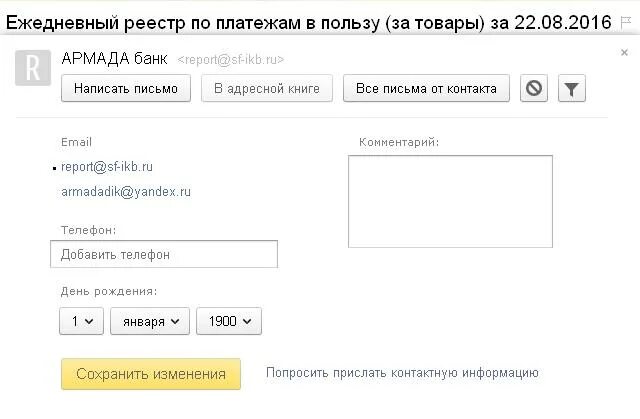Click the gray R avatar picture
640x419 pixels.
[33, 68]
